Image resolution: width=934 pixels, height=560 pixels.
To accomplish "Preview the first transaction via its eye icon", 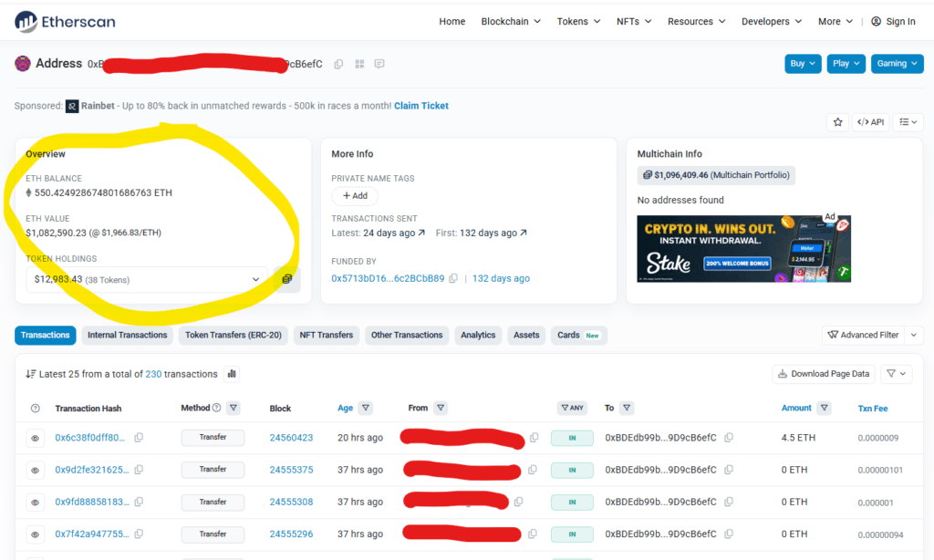I will [x=34, y=437].
